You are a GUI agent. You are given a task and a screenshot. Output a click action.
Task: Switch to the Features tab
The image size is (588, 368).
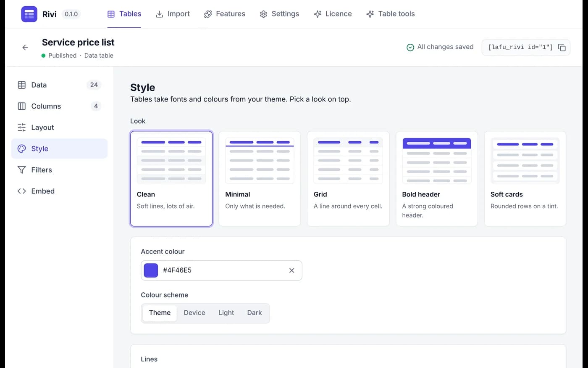click(x=224, y=14)
